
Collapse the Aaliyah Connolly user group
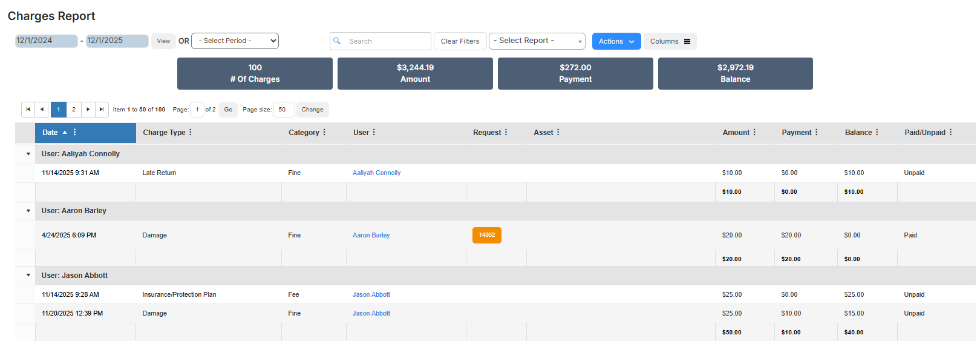tap(28, 154)
